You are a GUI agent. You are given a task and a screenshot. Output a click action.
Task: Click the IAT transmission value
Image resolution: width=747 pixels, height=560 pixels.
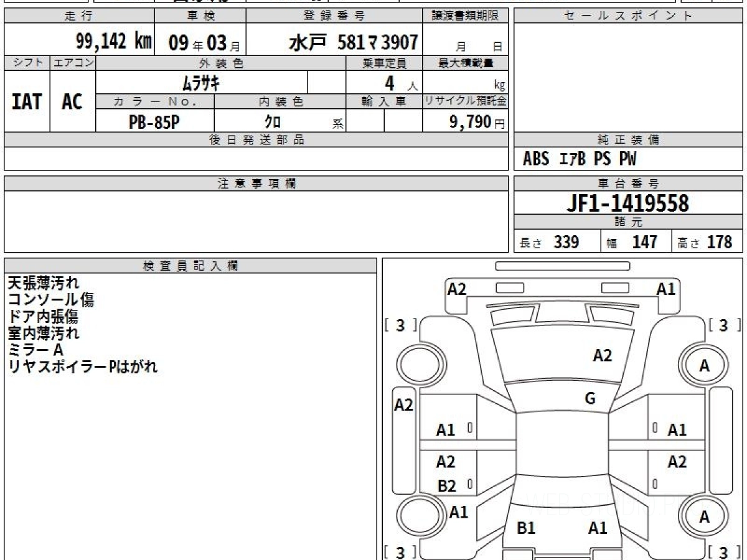click(x=27, y=101)
